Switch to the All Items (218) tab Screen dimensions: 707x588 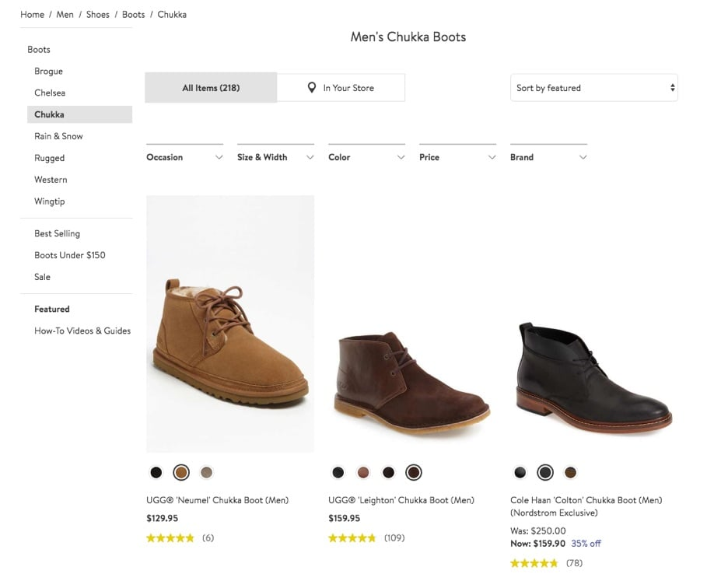[210, 87]
